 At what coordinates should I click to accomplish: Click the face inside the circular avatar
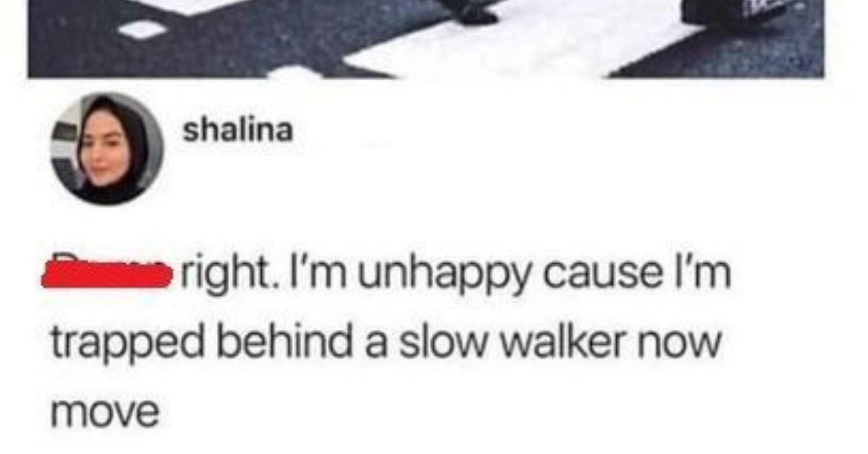pyautogui.click(x=105, y=149)
